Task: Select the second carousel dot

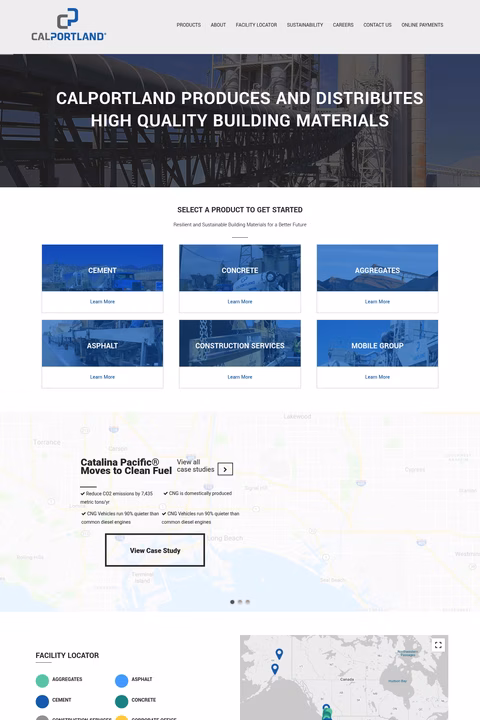Action: tap(240, 602)
